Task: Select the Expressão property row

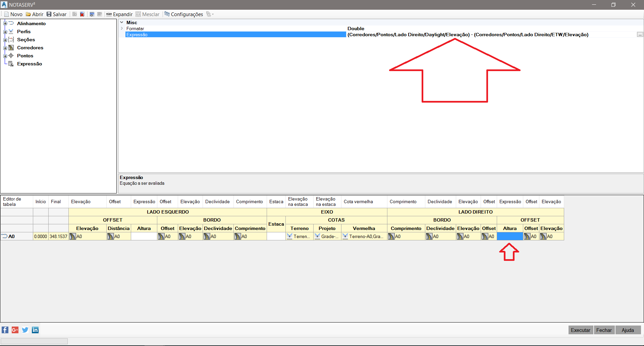Action: click(235, 35)
